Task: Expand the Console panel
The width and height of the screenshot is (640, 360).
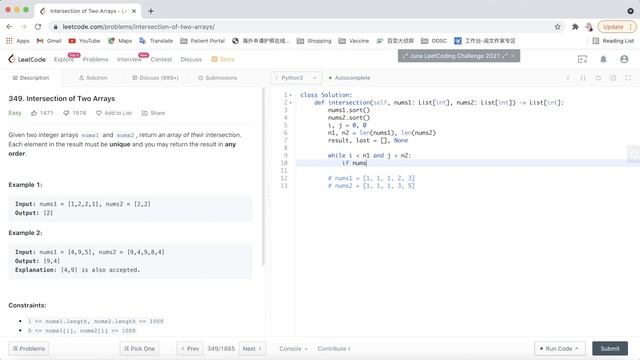Action: coord(293,349)
